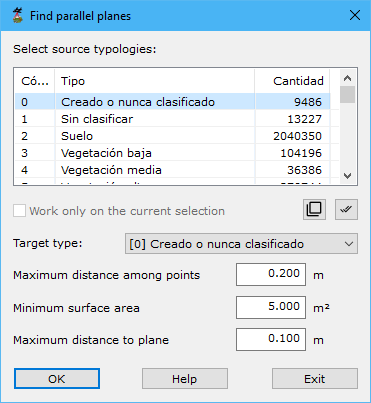Toggle 'Work only on the current selection' checkbox

click(x=19, y=211)
